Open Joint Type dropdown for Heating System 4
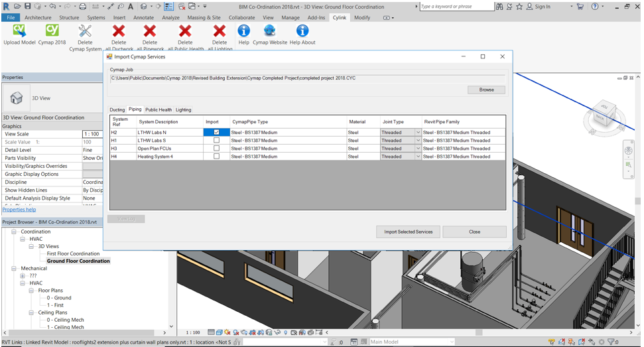This screenshot has height=347, width=644. click(x=418, y=157)
